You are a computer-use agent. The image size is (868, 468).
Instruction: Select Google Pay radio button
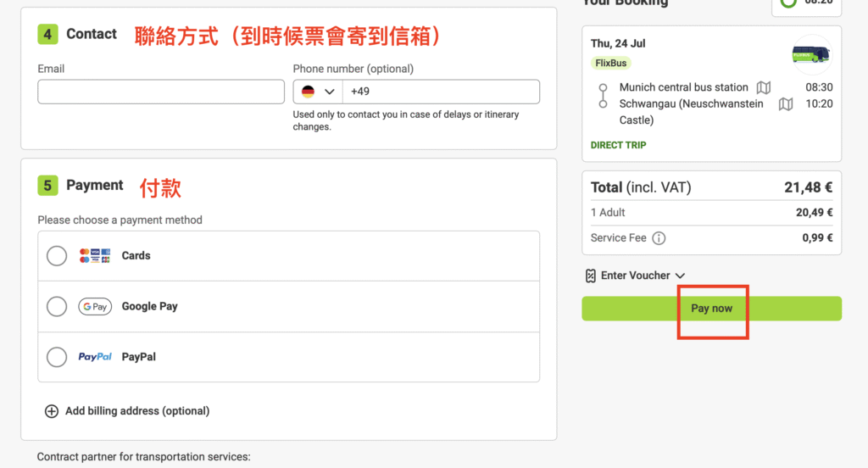57,306
